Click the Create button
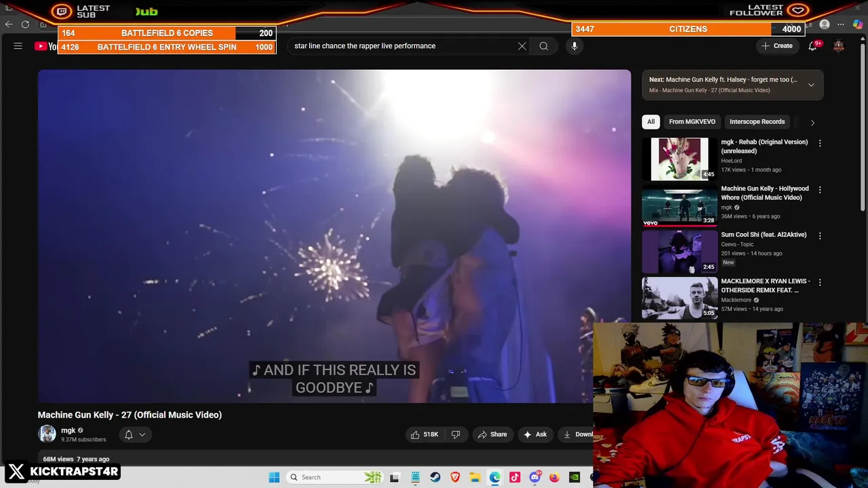This screenshot has width=868, height=488. tap(777, 46)
